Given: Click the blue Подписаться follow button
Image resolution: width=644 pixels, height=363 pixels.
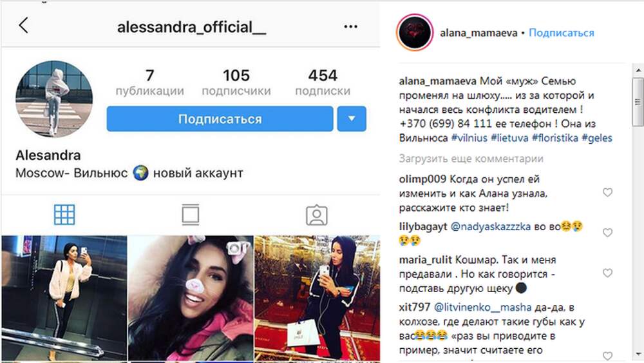Looking at the screenshot, I should (x=220, y=119).
